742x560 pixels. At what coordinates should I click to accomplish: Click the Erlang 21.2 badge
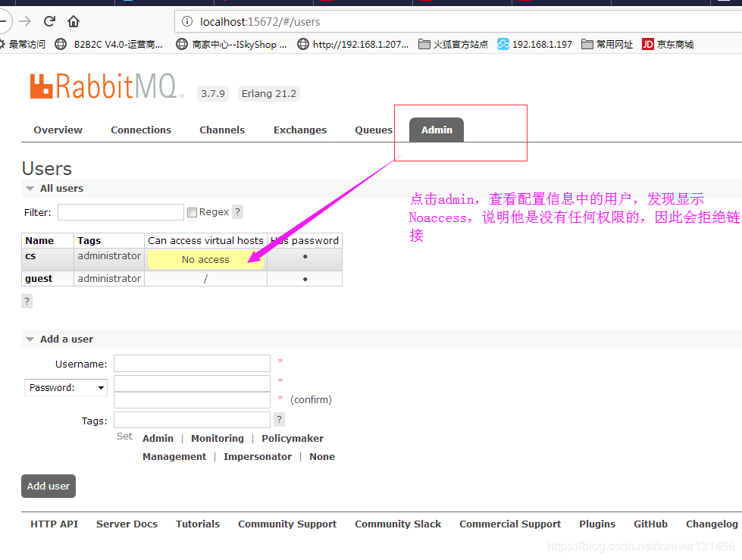coord(269,94)
